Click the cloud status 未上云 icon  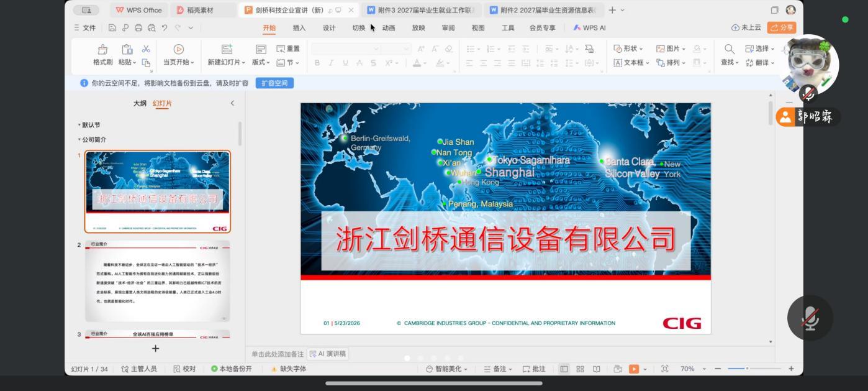[736, 28]
